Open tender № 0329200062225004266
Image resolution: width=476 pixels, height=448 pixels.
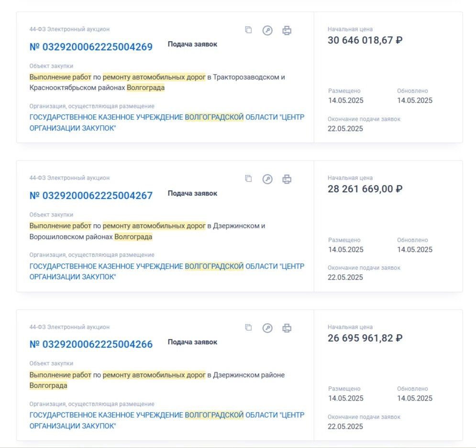point(91,344)
